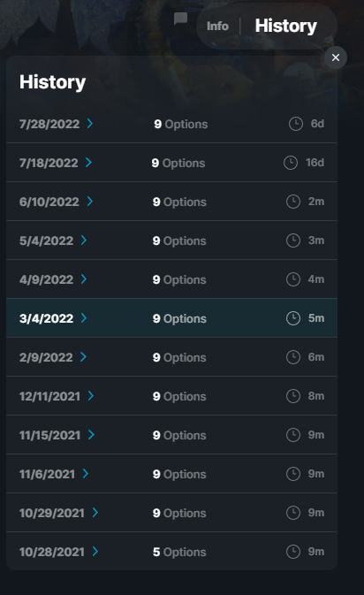Click the clock icon in the 10/28/2021 row
The width and height of the screenshot is (364, 595).
[x=293, y=552]
